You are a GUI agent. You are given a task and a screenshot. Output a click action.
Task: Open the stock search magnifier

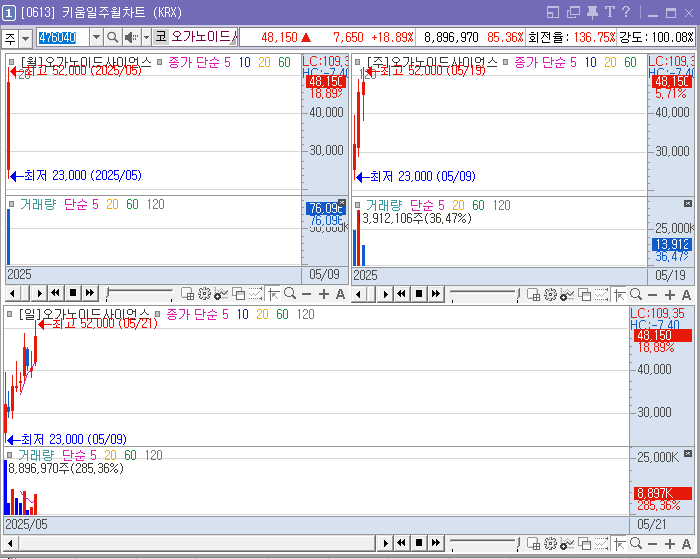coord(113,38)
